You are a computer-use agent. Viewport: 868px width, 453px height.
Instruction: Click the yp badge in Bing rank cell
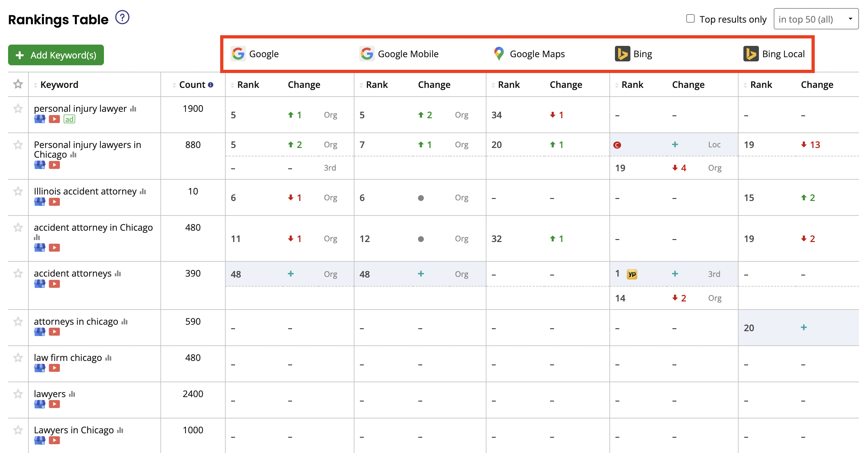pyautogui.click(x=632, y=274)
